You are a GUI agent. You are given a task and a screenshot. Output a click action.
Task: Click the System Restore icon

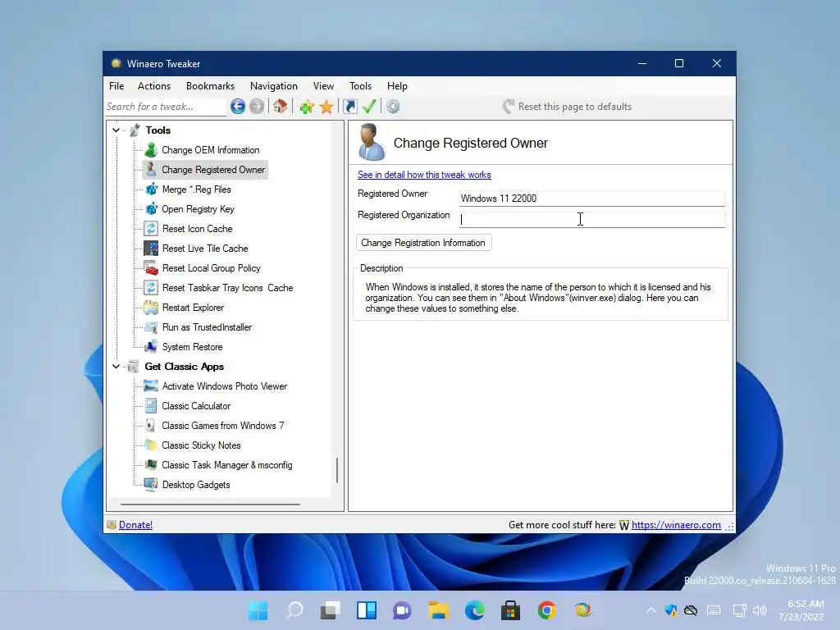pos(151,347)
